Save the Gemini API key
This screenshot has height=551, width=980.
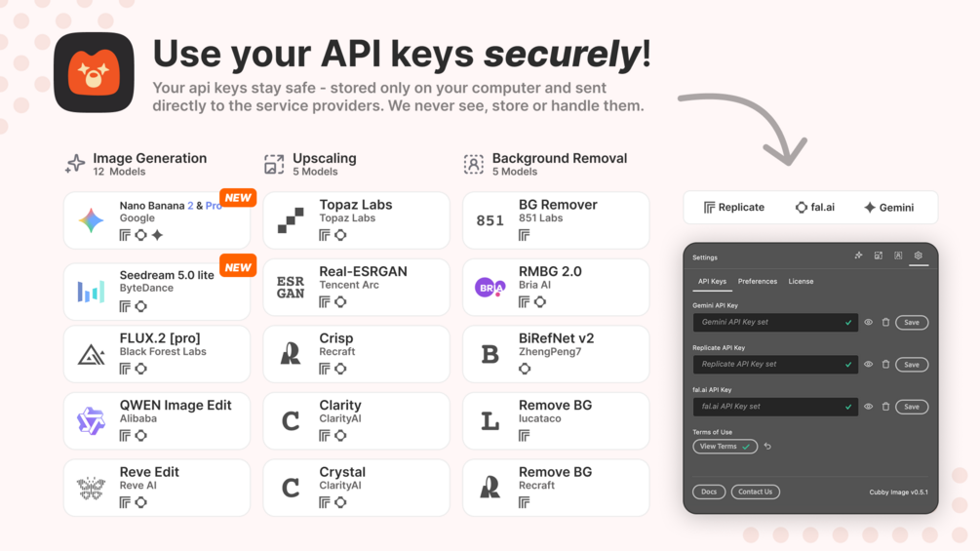click(x=912, y=323)
